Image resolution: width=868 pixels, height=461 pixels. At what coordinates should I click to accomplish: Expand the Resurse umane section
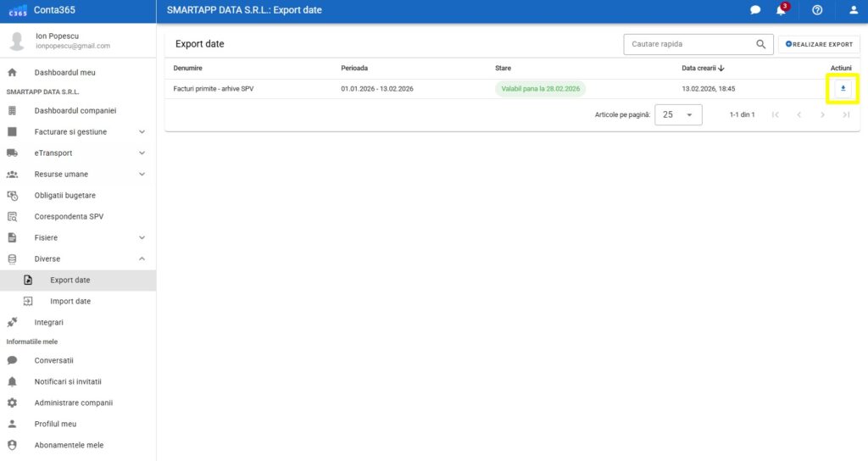click(142, 175)
